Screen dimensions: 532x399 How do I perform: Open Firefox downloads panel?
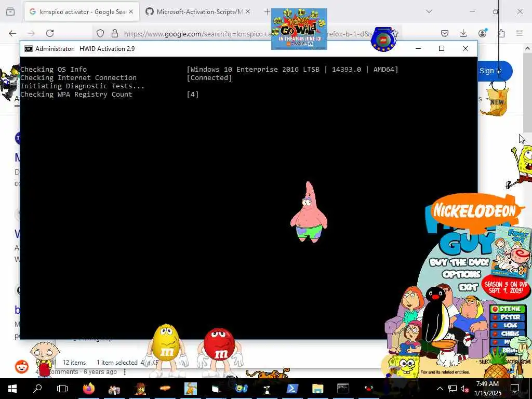coord(463,33)
